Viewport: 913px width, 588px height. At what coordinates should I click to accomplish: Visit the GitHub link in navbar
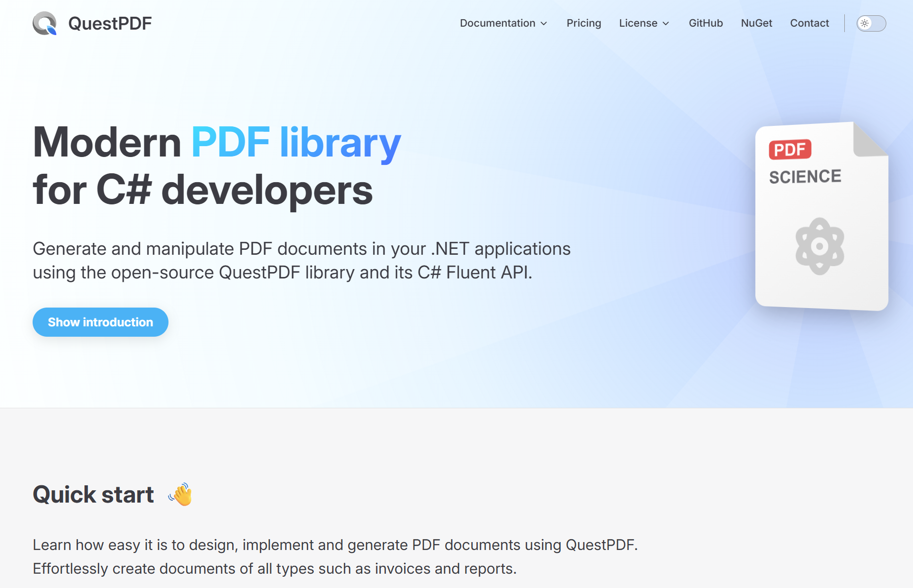705,23
